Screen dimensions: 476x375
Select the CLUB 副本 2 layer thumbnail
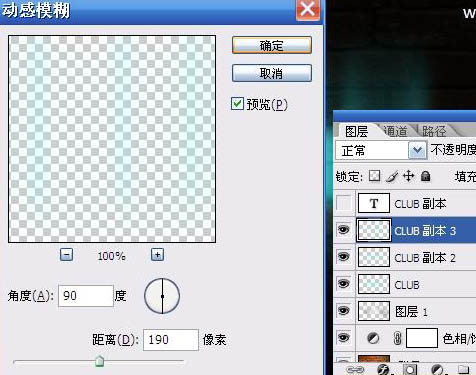(374, 257)
